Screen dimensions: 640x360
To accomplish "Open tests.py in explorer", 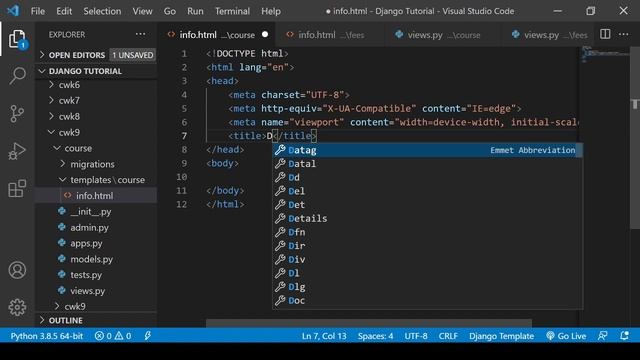I will [96, 275].
